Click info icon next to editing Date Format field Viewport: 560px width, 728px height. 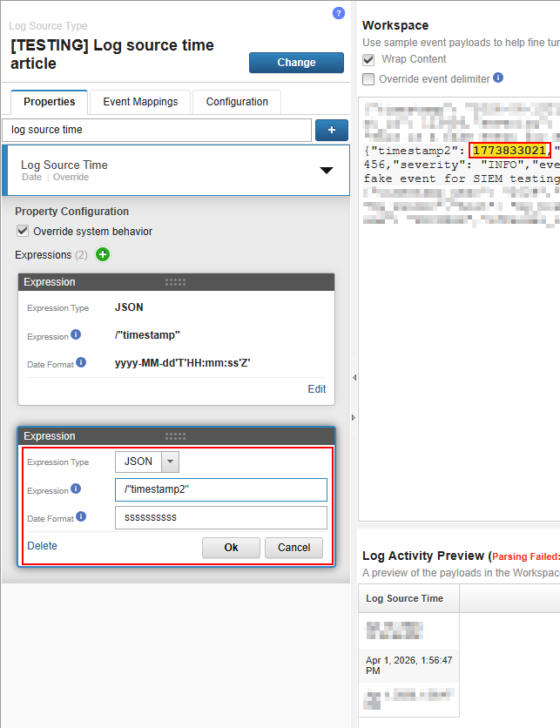[81, 516]
